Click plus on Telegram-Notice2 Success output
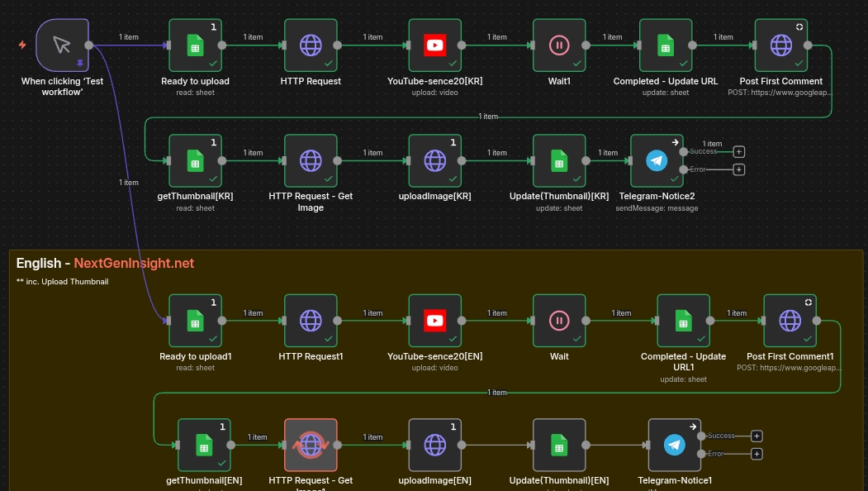The height and width of the screenshot is (491, 868). [738, 151]
